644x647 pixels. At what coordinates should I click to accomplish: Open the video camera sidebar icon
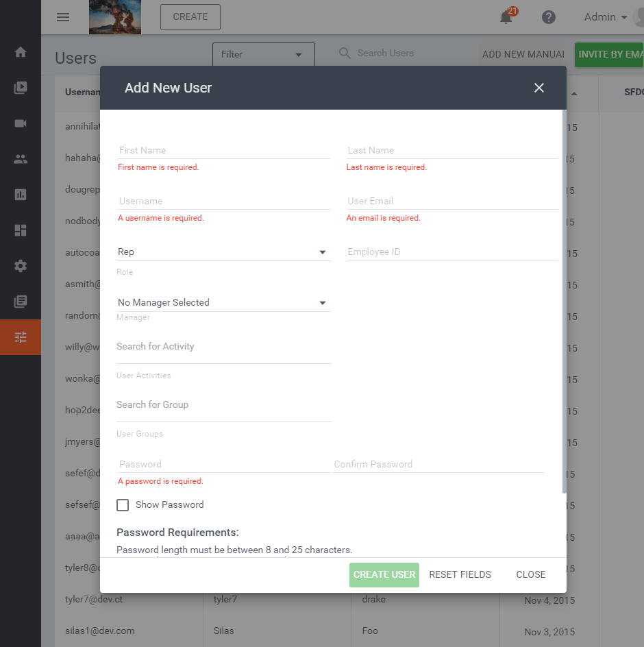[21, 123]
